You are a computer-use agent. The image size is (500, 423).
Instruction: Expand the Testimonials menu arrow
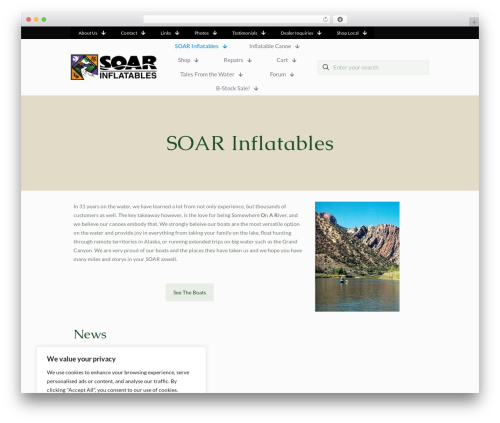pyautogui.click(x=263, y=33)
